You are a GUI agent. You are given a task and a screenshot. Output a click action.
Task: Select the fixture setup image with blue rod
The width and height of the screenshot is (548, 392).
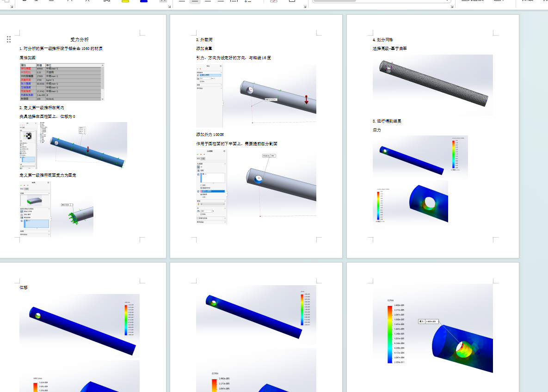tap(74, 146)
